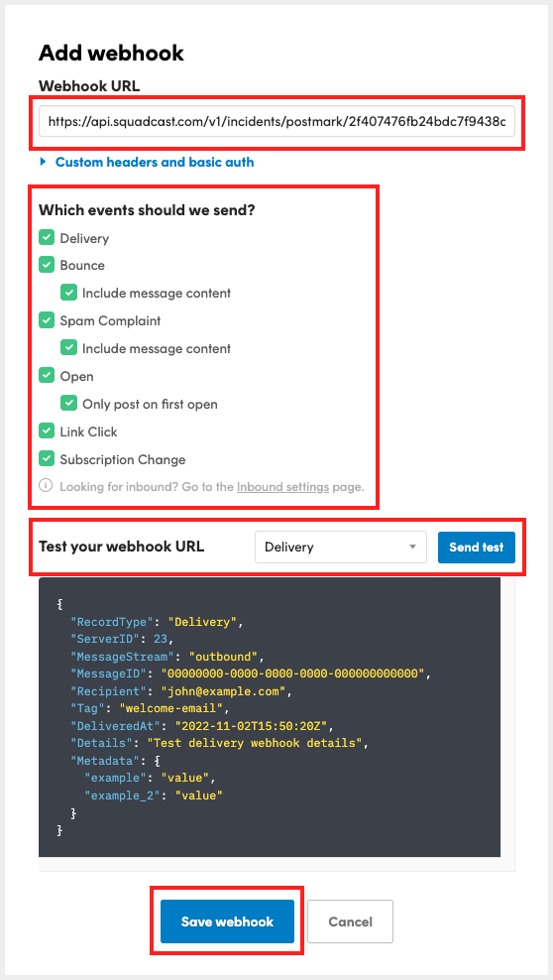Screen dimensions: 553x980
Task: Click the dropdown arrow in test selector
Action: [x=412, y=547]
